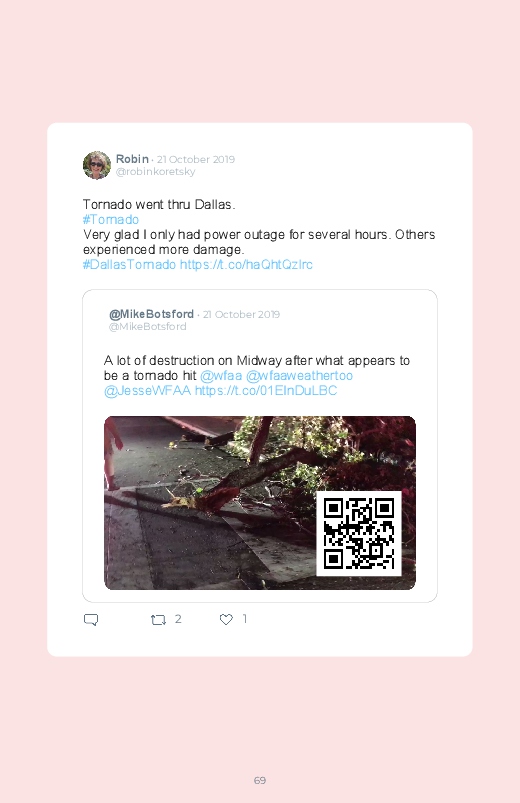Open the @JesseWFAA mention
Viewport: 520px width, 803px height.
[x=148, y=391]
